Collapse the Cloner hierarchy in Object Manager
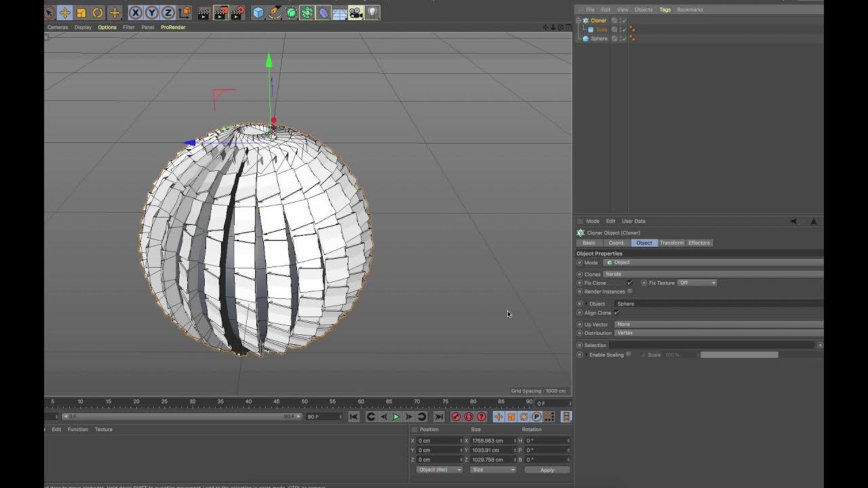The height and width of the screenshot is (488, 868). tap(578, 20)
